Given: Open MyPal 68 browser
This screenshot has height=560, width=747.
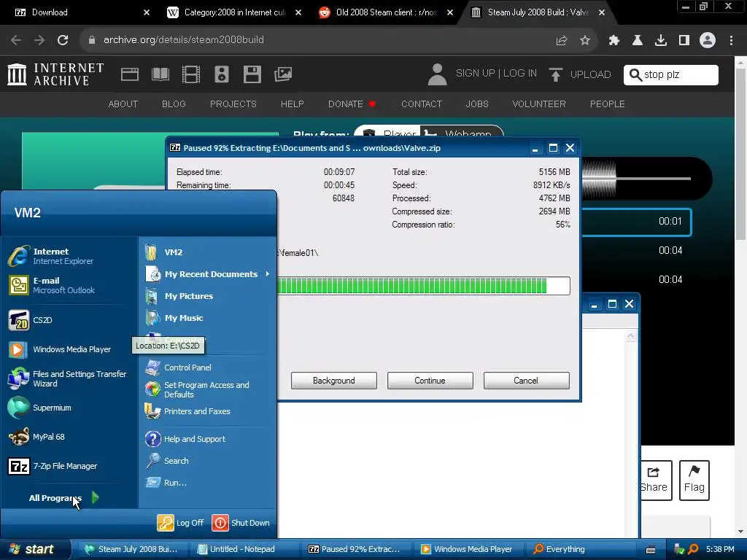Looking at the screenshot, I should [36, 437].
